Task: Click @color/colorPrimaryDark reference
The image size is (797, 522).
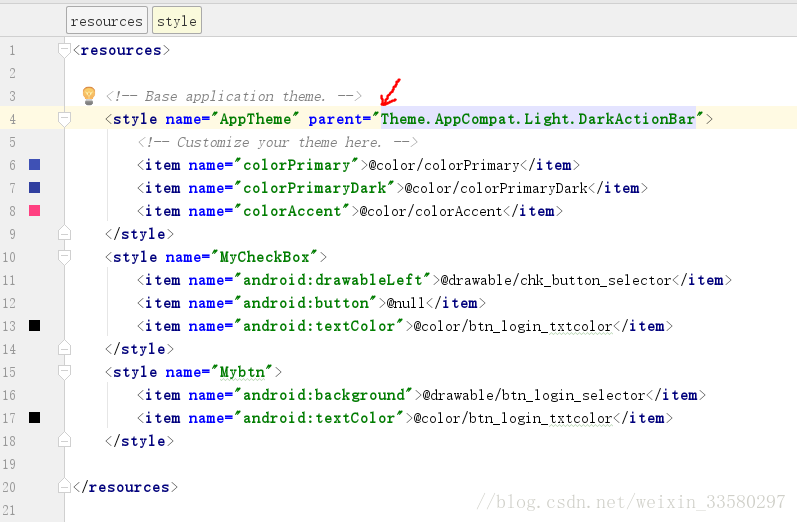Action: 496,188
